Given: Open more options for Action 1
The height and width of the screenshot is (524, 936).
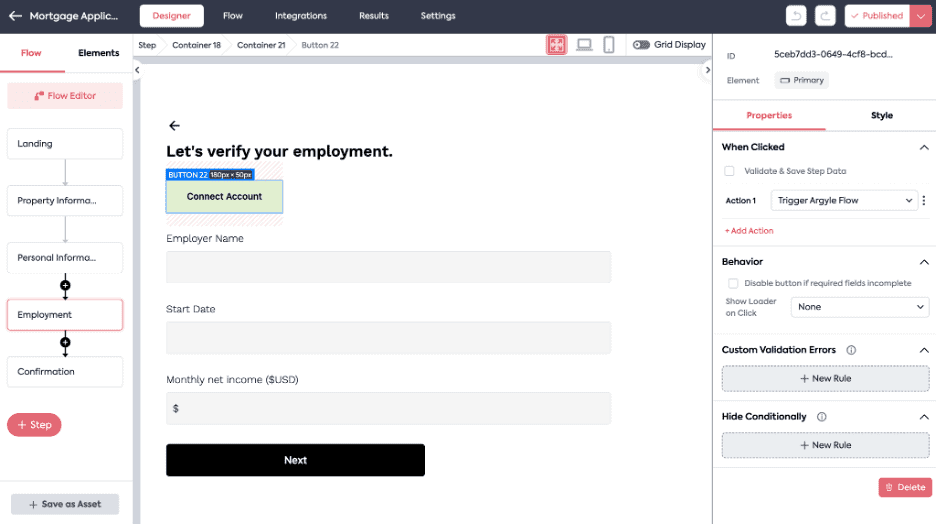Looking at the screenshot, I should click(x=924, y=201).
